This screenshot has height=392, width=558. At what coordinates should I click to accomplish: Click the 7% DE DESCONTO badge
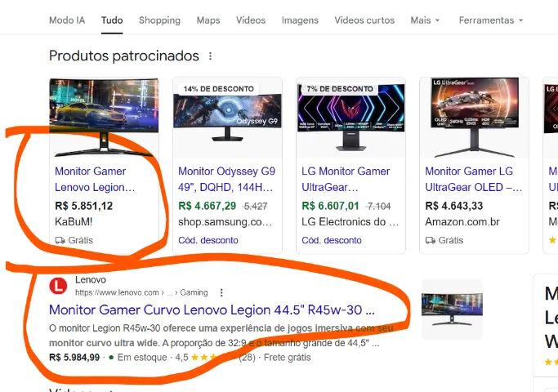(340, 89)
